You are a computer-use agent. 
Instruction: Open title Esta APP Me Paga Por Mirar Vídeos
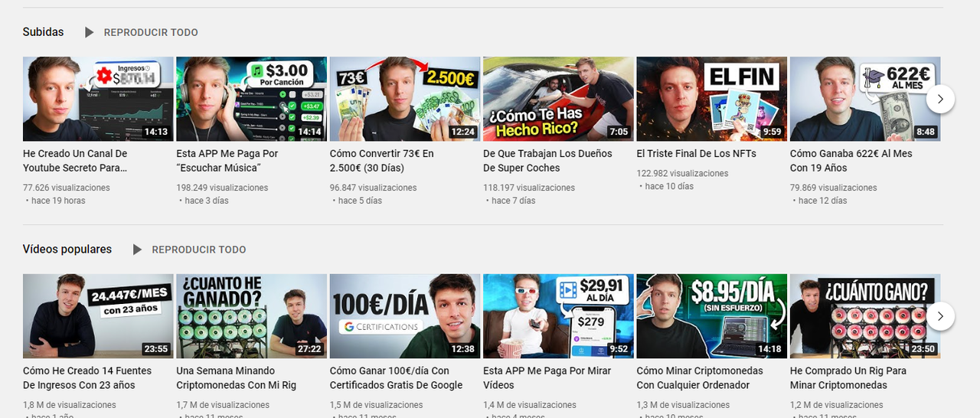point(547,378)
